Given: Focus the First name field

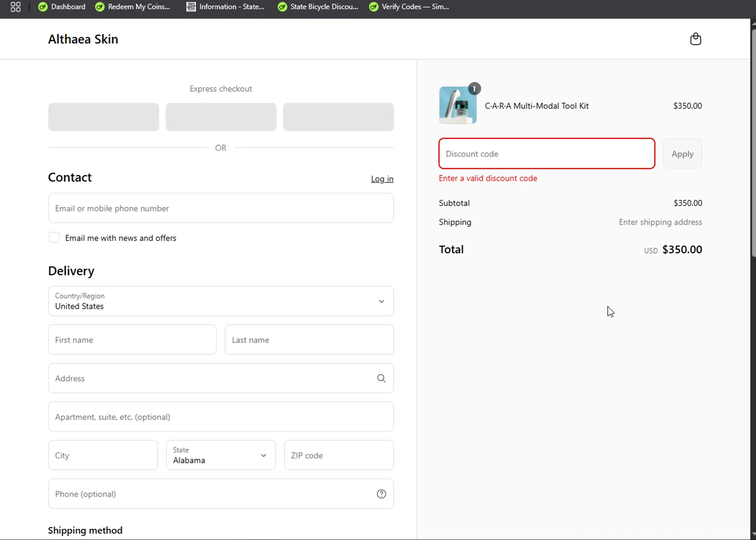Looking at the screenshot, I should [x=132, y=340].
